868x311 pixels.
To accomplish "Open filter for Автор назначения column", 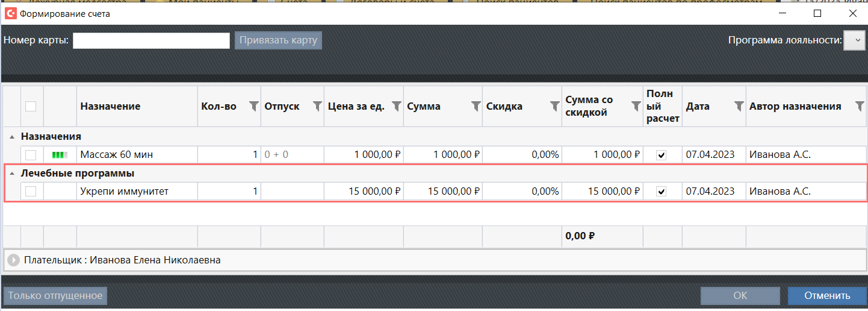I will coord(860,106).
